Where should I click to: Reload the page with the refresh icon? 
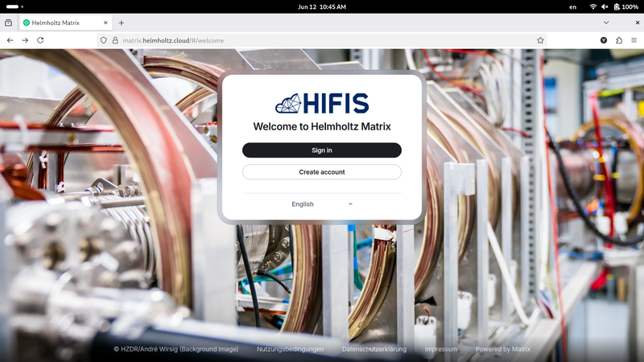tap(40, 40)
